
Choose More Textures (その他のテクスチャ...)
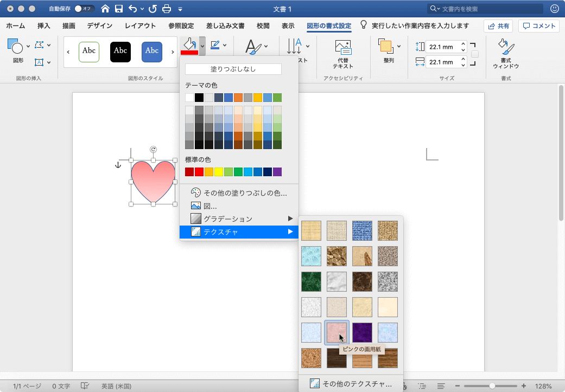[x=351, y=384]
